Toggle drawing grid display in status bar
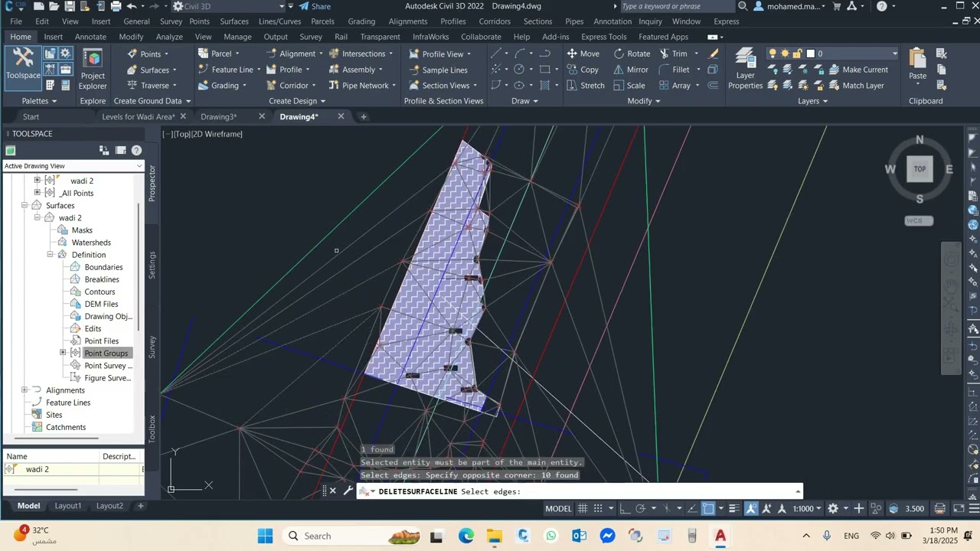The image size is (980, 551). point(583,509)
